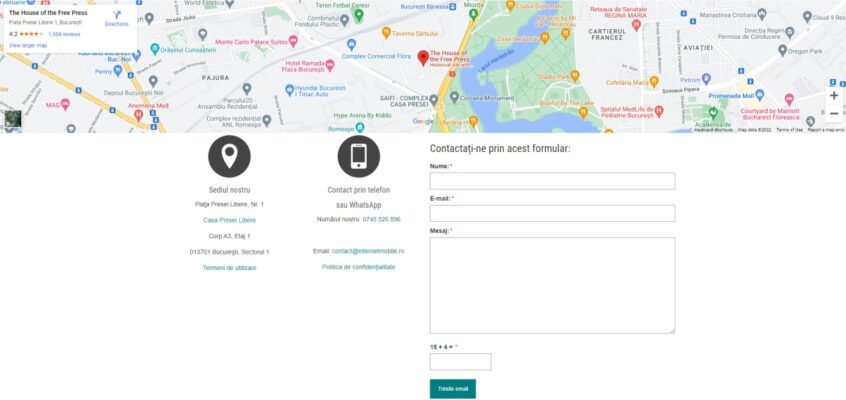Open Terms of Use map link

pyautogui.click(x=789, y=130)
